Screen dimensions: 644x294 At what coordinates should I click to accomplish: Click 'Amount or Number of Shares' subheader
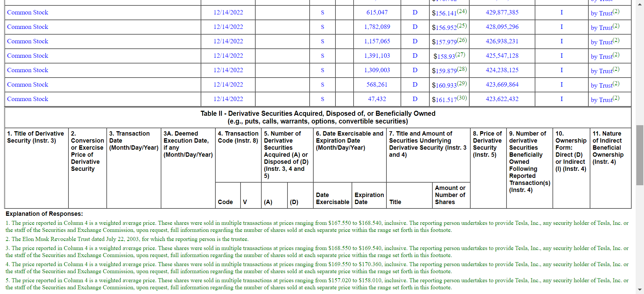450,195
